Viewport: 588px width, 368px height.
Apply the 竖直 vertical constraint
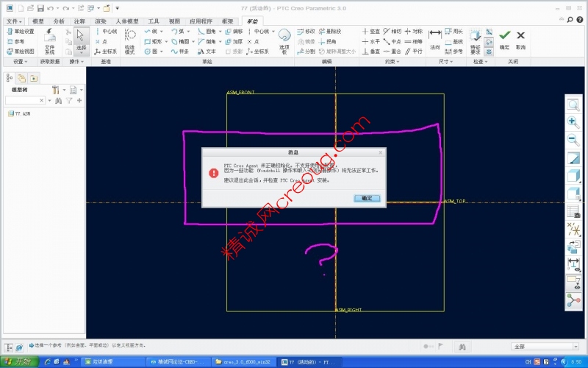(371, 32)
